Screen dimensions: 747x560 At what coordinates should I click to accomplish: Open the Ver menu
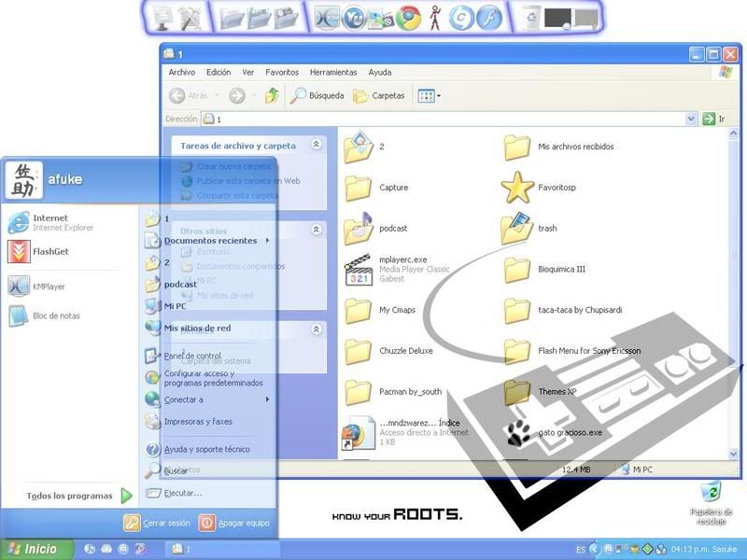[247, 73]
